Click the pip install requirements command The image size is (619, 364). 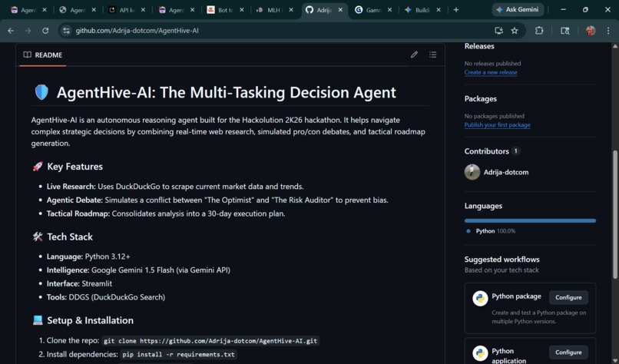coord(178,355)
